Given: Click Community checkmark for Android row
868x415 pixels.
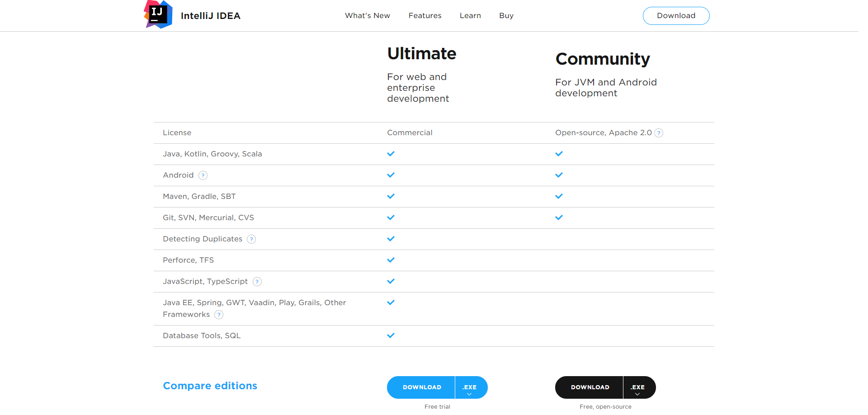Looking at the screenshot, I should tap(559, 175).
